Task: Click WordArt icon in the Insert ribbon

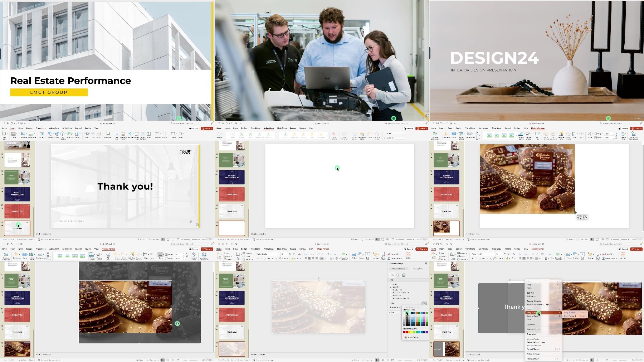Action: click(130, 135)
